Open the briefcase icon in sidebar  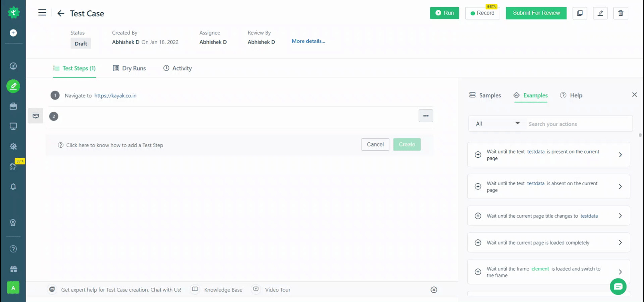pyautogui.click(x=13, y=106)
